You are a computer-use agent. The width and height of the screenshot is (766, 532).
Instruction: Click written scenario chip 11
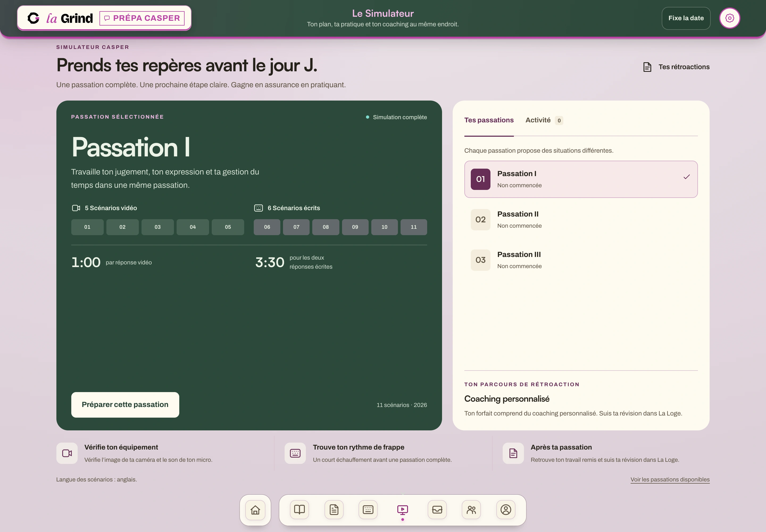point(414,227)
